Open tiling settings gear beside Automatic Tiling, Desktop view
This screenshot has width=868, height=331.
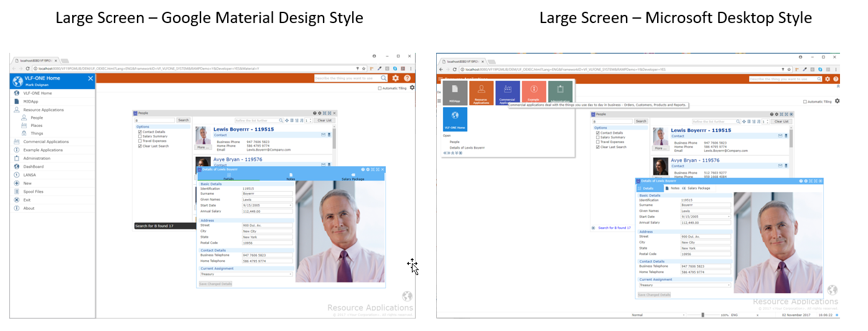pyautogui.click(x=837, y=101)
